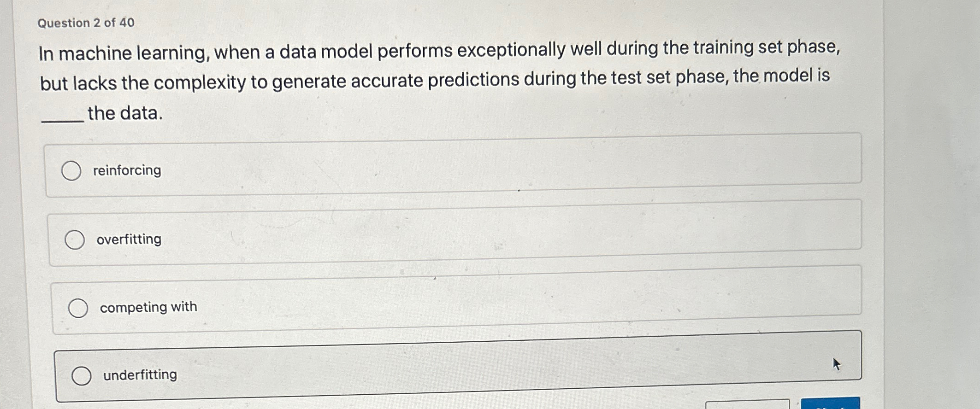Select the "reinforcing" radio button
Image resolution: width=980 pixels, height=409 pixels.
[x=72, y=170]
